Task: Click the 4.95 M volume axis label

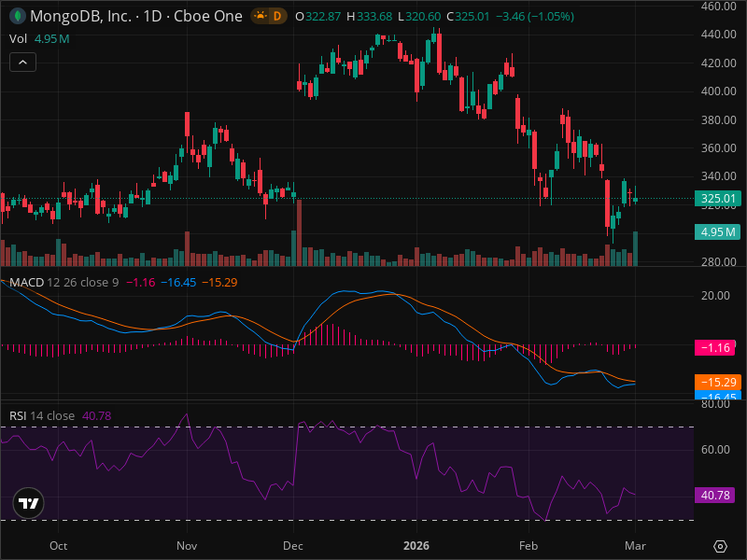Action: [x=718, y=231]
